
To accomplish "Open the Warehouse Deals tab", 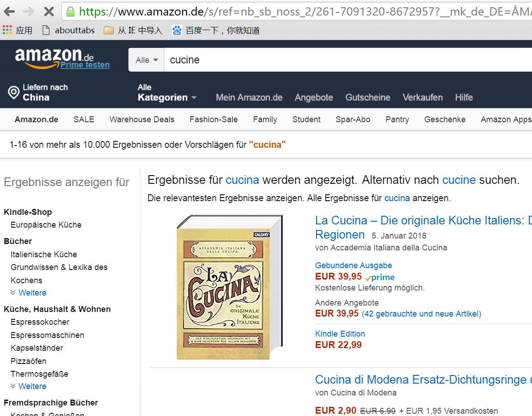I will tap(142, 120).
